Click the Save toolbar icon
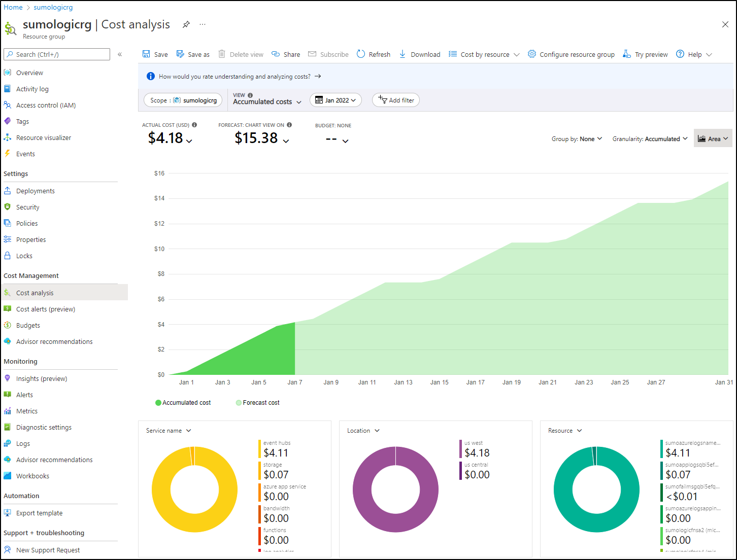Viewport: 737px width, 560px height. pyautogui.click(x=146, y=54)
